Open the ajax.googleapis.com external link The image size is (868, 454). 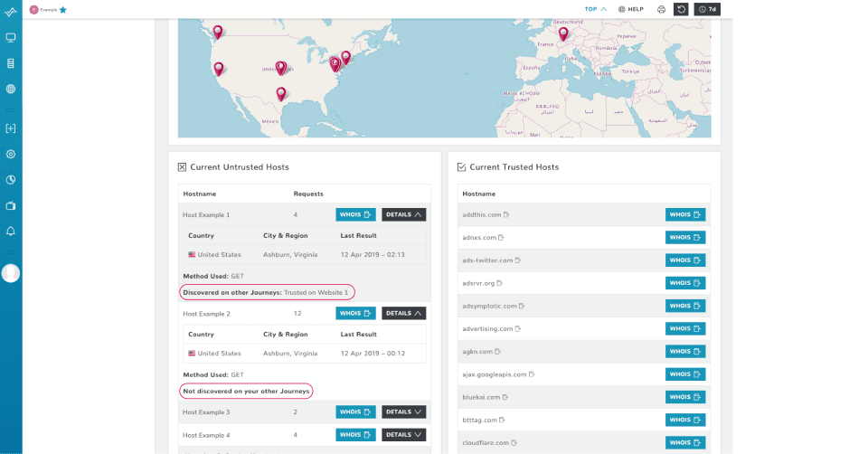[532, 374]
